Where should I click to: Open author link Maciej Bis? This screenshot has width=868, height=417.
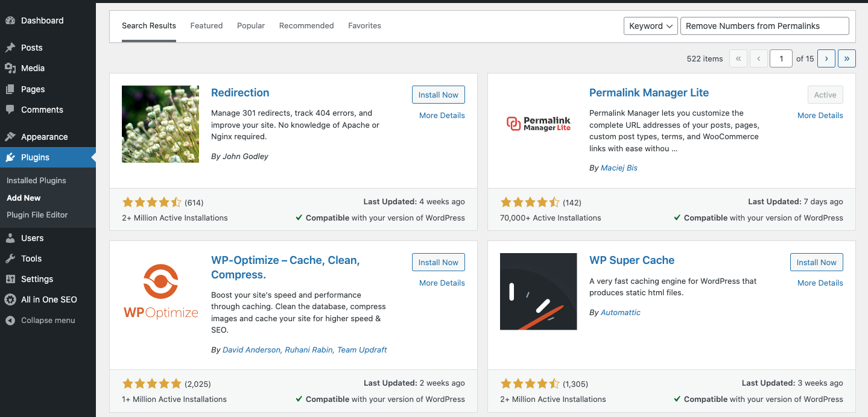point(619,168)
